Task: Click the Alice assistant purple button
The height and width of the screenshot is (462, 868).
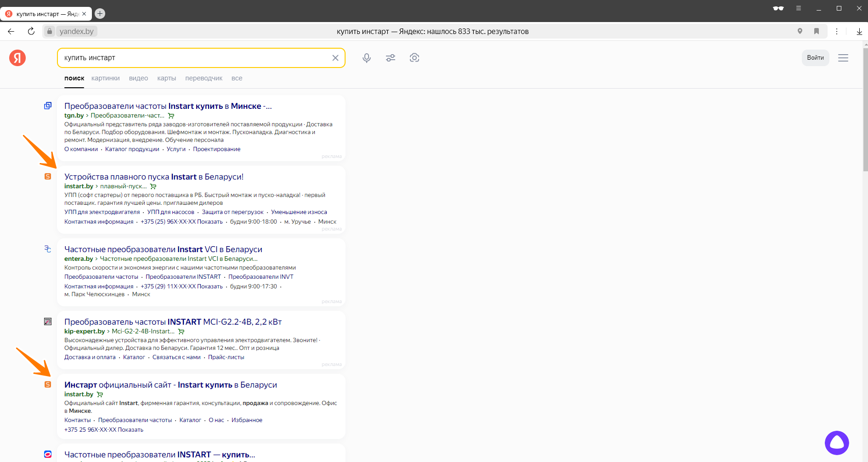Action: tap(837, 443)
